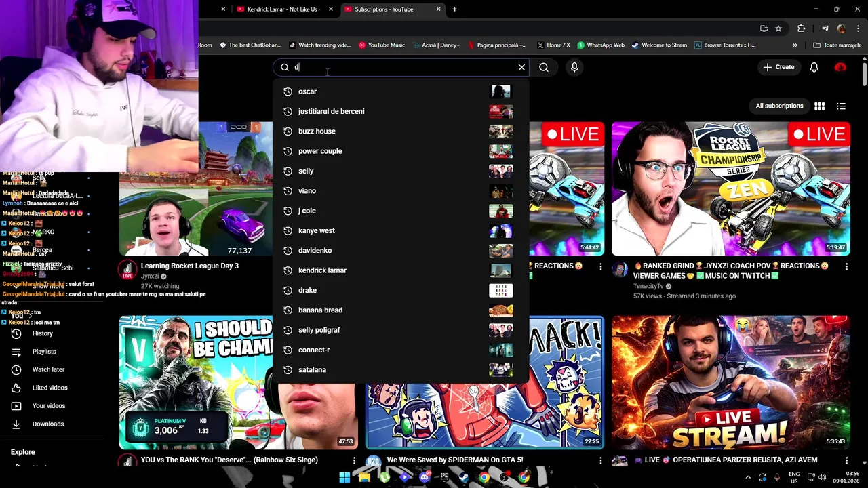Open YouTube notifications bell

(814, 67)
